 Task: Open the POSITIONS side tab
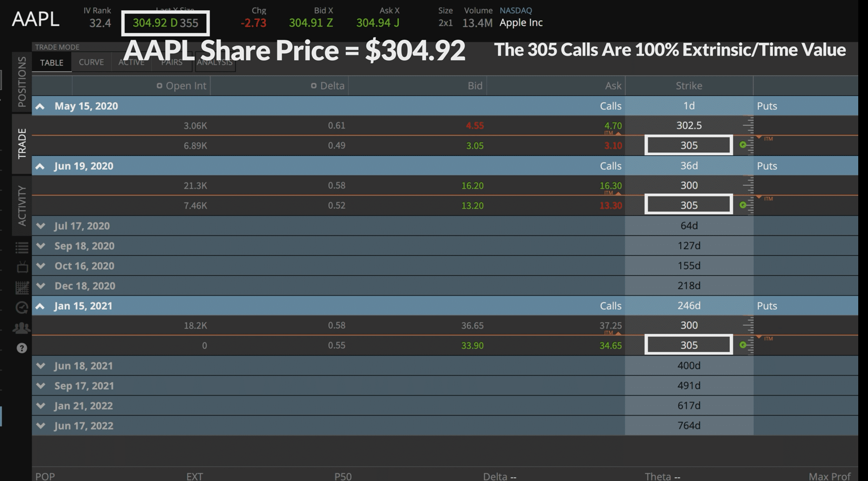coord(22,82)
